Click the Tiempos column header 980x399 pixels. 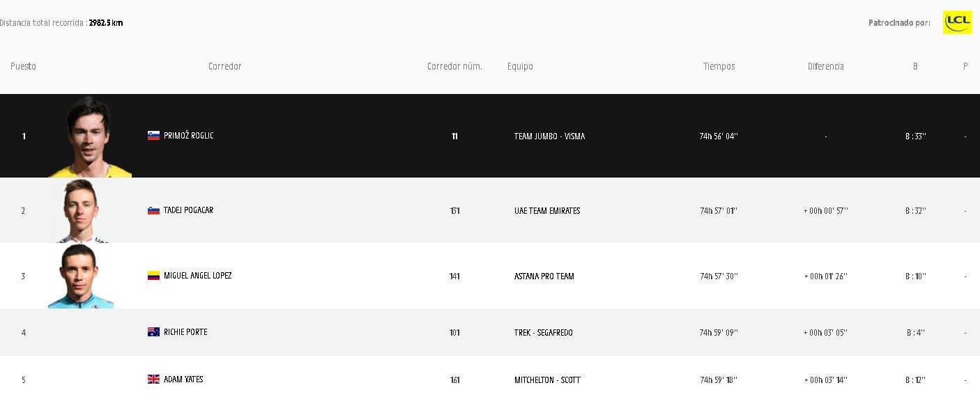719,67
